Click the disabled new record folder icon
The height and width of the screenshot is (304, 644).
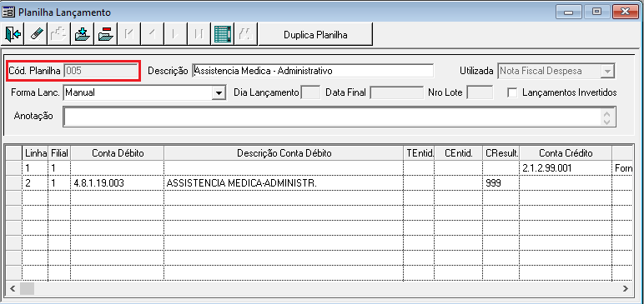coord(59,34)
